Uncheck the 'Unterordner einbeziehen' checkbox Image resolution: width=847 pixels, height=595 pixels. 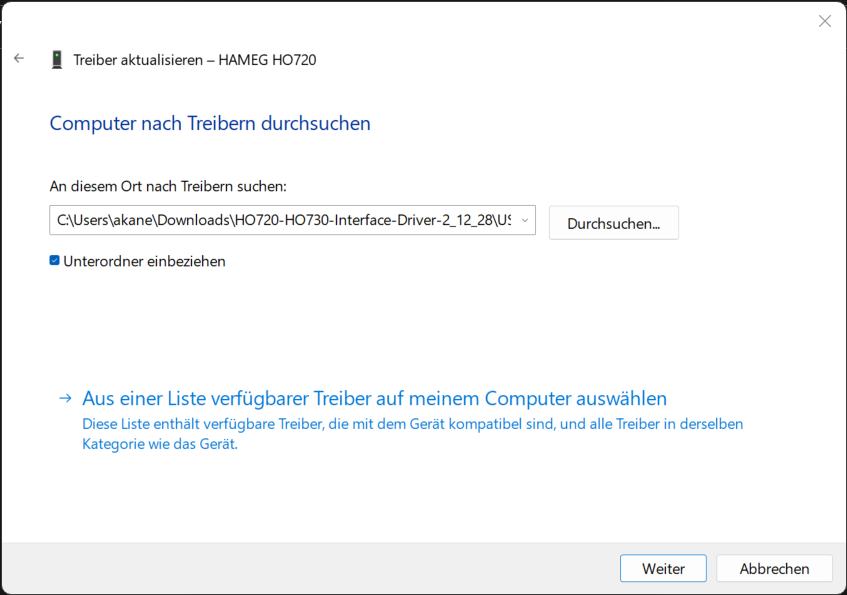pyautogui.click(x=55, y=261)
